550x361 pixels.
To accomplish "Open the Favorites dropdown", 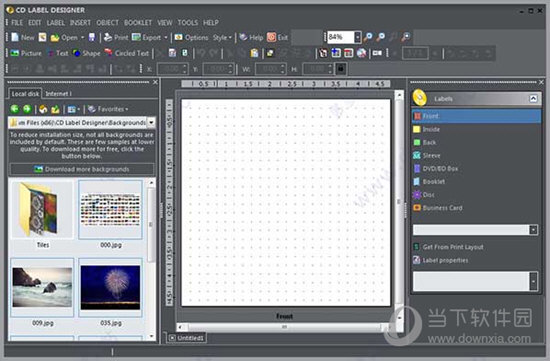I will tap(108, 109).
